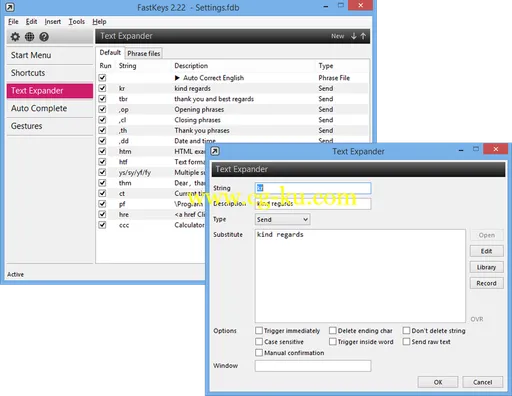Switch to the Phrase files tab
The height and width of the screenshot is (396, 512).
point(144,53)
